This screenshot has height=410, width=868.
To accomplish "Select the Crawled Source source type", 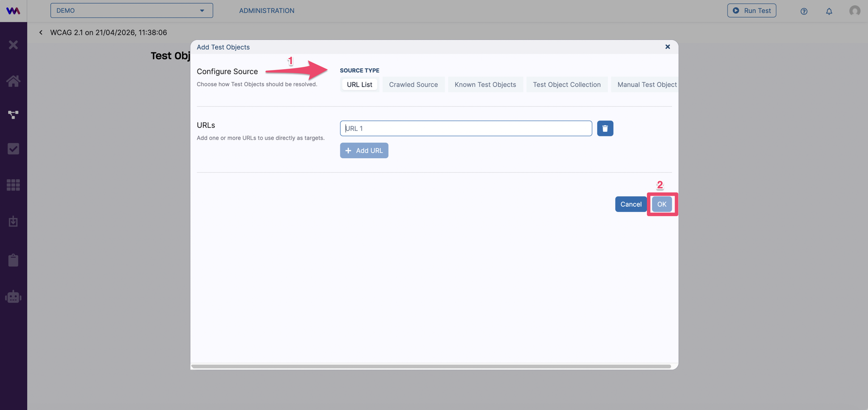I will click(413, 85).
